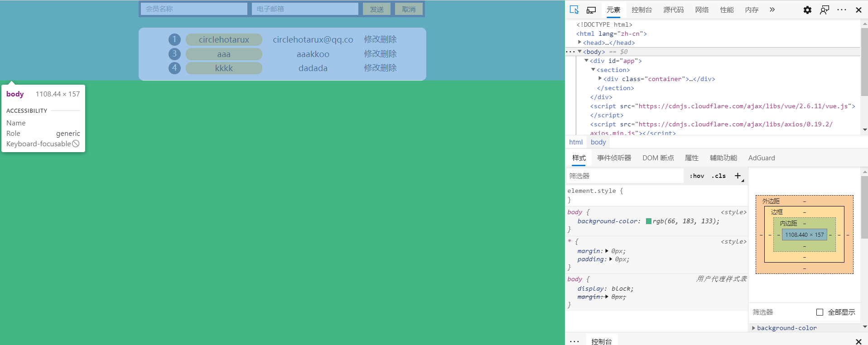Viewport: 868px width, 345px height.
Task: Activate the inspect element picker icon
Action: pyautogui.click(x=574, y=10)
